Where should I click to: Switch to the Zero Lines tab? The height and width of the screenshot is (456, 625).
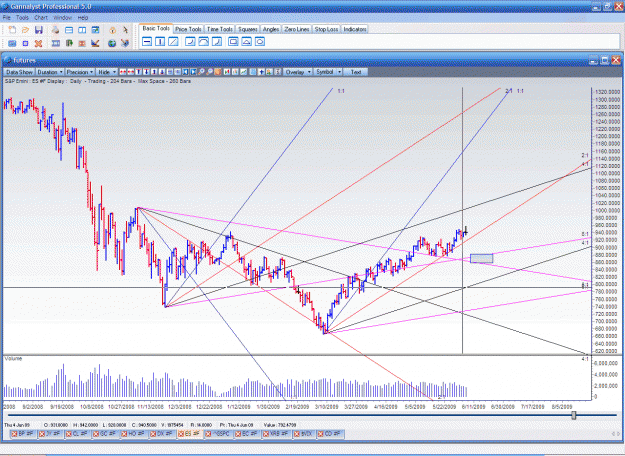pos(297,29)
